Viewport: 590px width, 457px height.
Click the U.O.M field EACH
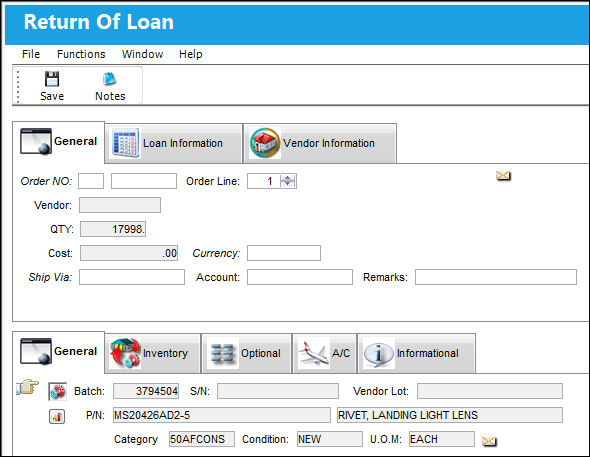[x=442, y=439]
